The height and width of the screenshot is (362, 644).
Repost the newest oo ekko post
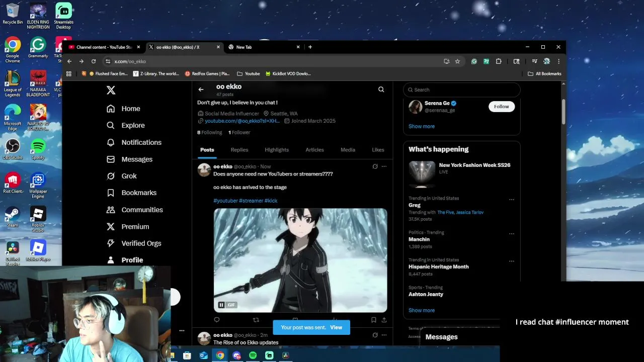tap(256, 320)
